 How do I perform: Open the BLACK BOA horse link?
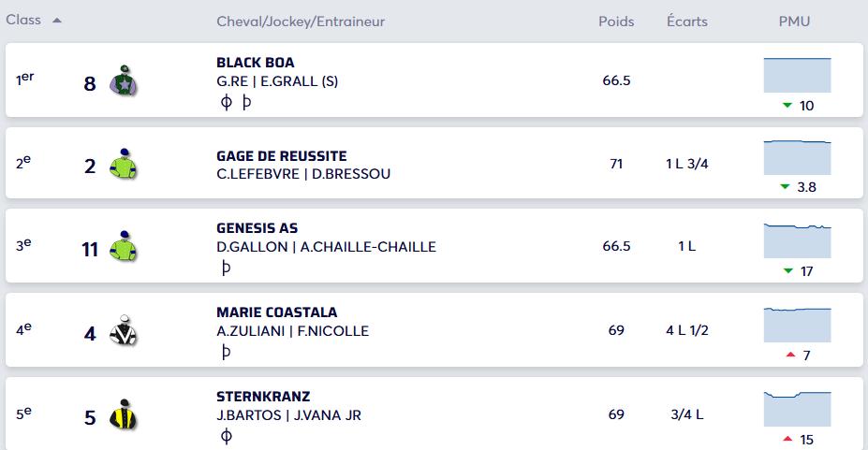256,63
